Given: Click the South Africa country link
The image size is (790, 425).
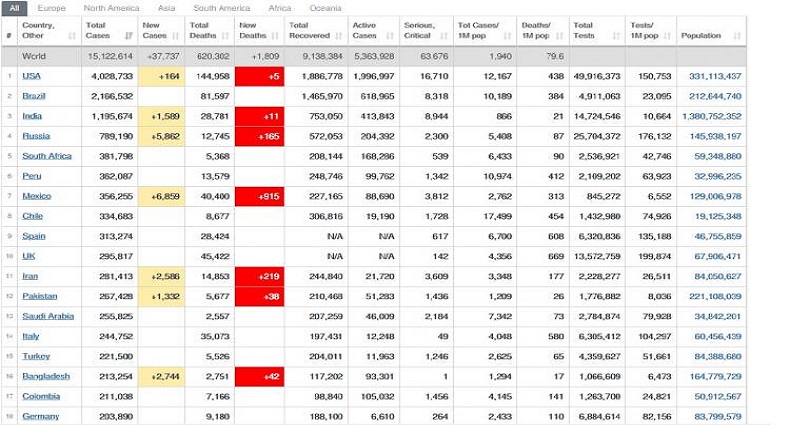Looking at the screenshot, I should point(48,156).
